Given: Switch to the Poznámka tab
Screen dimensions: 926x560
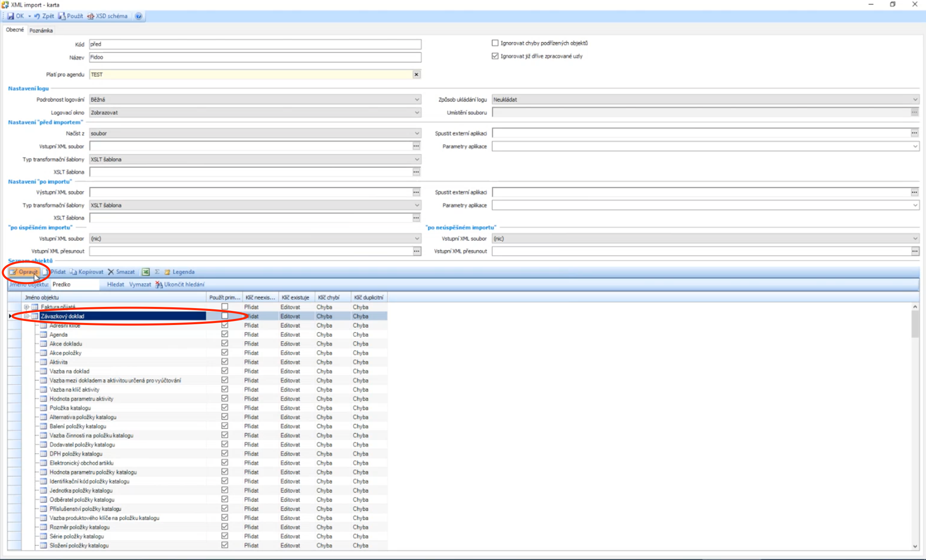Looking at the screenshot, I should (x=41, y=31).
